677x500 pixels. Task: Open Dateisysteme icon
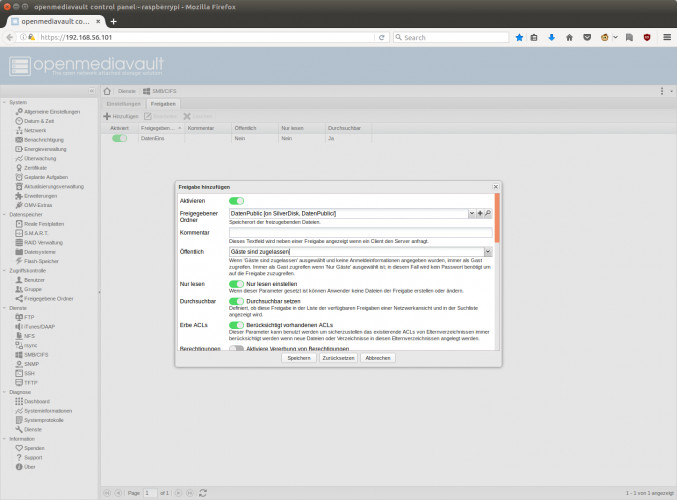point(19,252)
